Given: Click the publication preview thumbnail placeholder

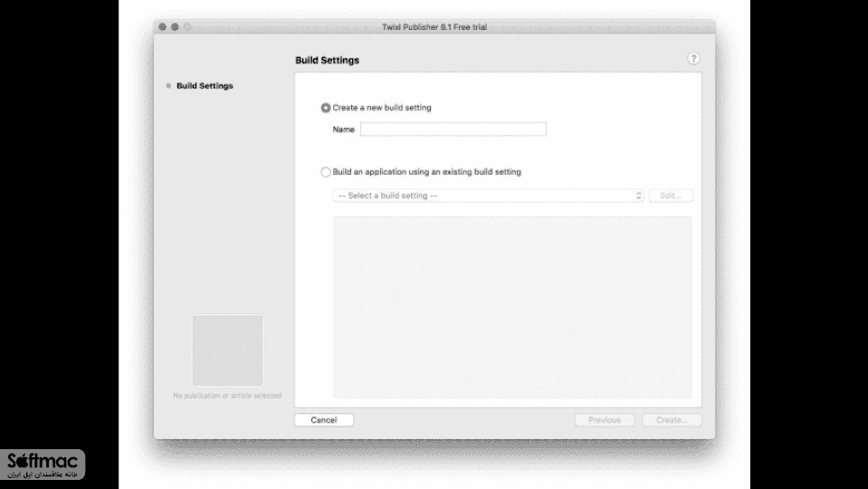Looking at the screenshot, I should (228, 350).
